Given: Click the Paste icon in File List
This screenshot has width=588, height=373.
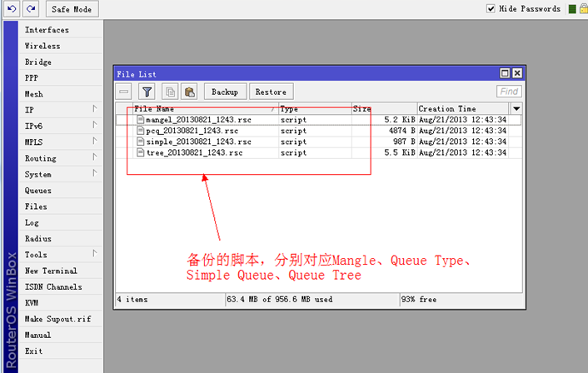Looking at the screenshot, I should 189,92.
